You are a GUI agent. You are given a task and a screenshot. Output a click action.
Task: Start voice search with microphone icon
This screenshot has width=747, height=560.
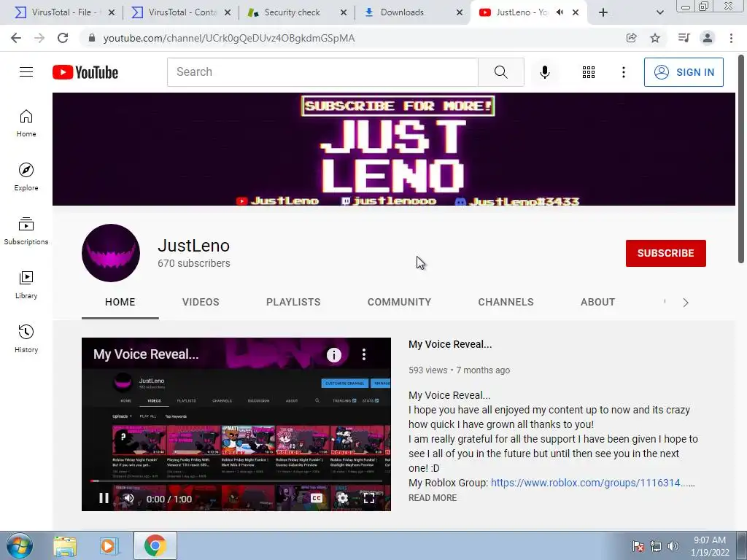click(544, 72)
